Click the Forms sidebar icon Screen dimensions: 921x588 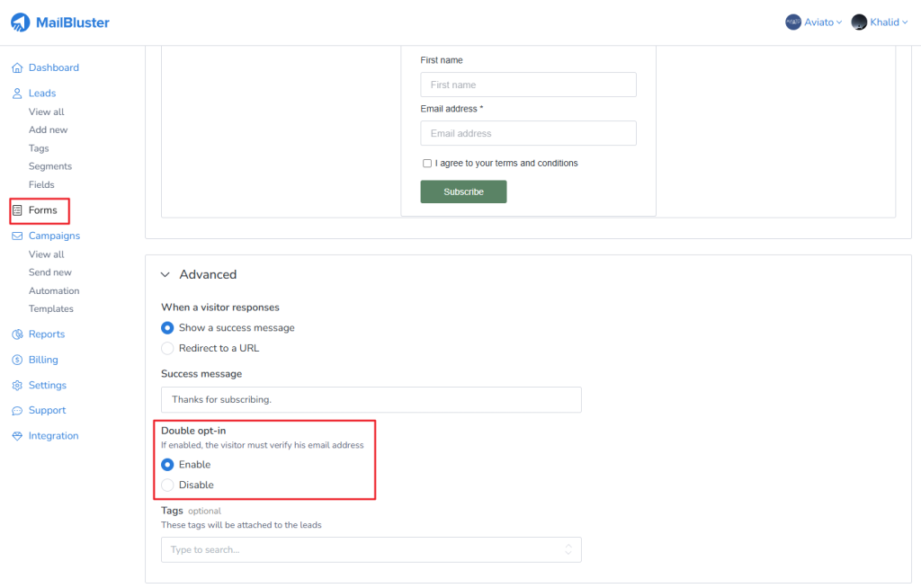click(16, 210)
